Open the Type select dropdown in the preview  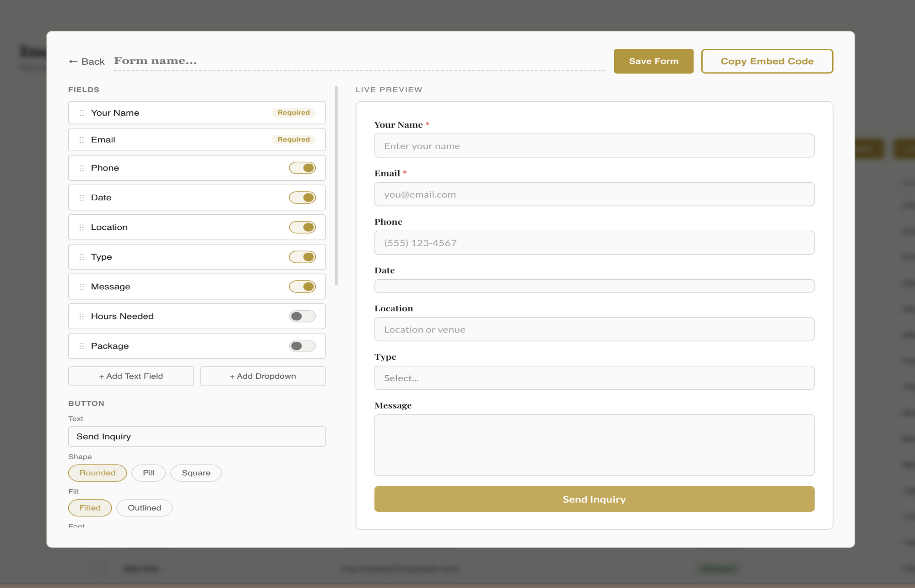click(594, 378)
